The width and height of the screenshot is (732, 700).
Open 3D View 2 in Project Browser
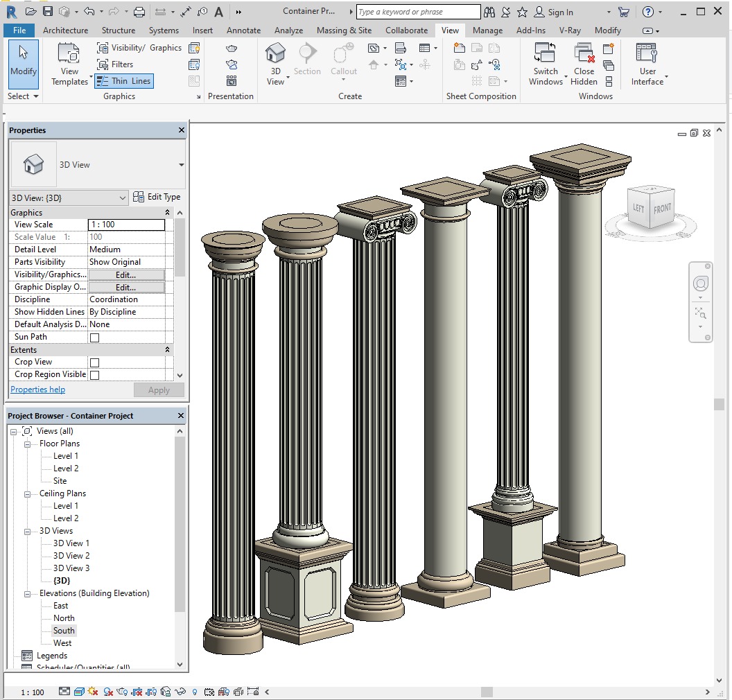click(x=71, y=555)
